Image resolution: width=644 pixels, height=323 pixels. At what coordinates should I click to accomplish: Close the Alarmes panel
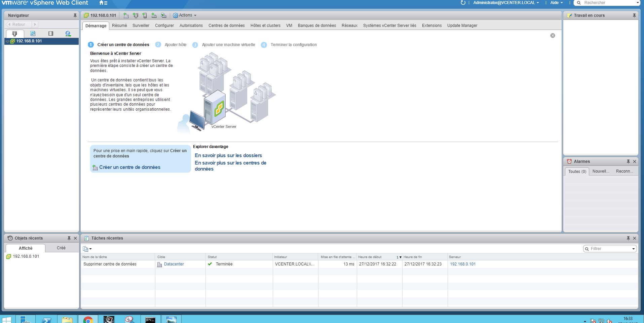[x=635, y=161]
